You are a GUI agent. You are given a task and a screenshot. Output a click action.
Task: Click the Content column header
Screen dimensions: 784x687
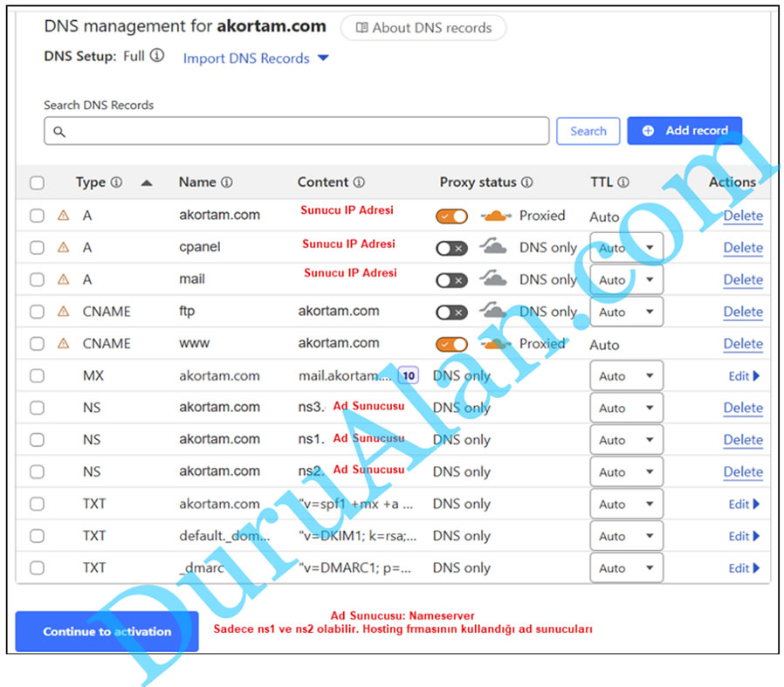tap(323, 182)
